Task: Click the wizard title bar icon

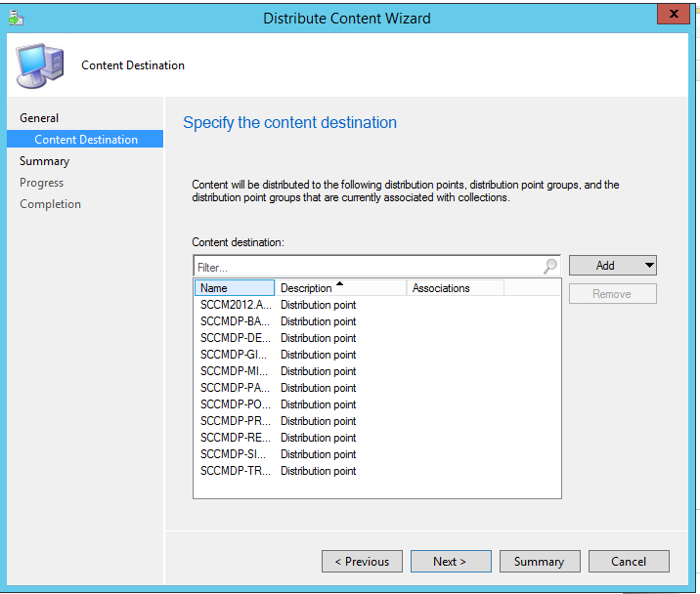Action: (16, 18)
